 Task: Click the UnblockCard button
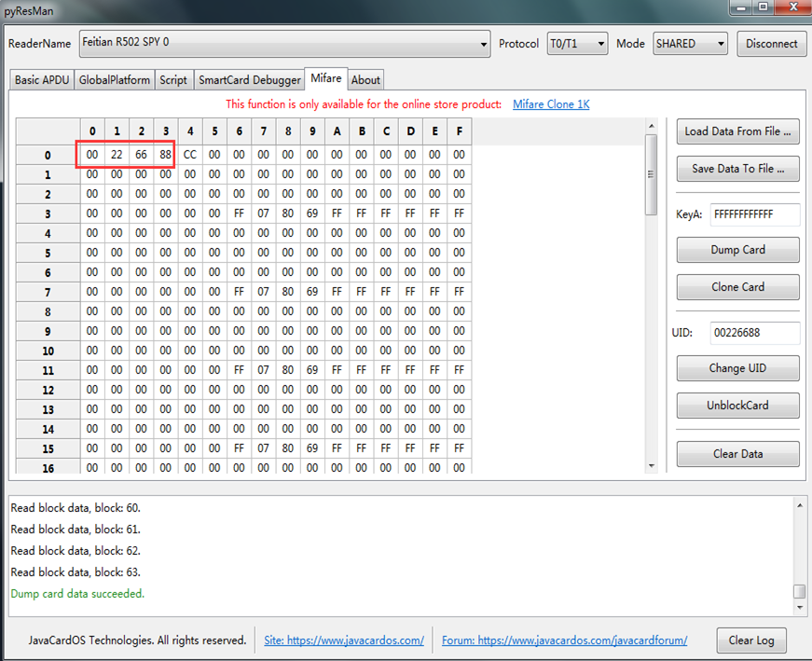coord(737,406)
